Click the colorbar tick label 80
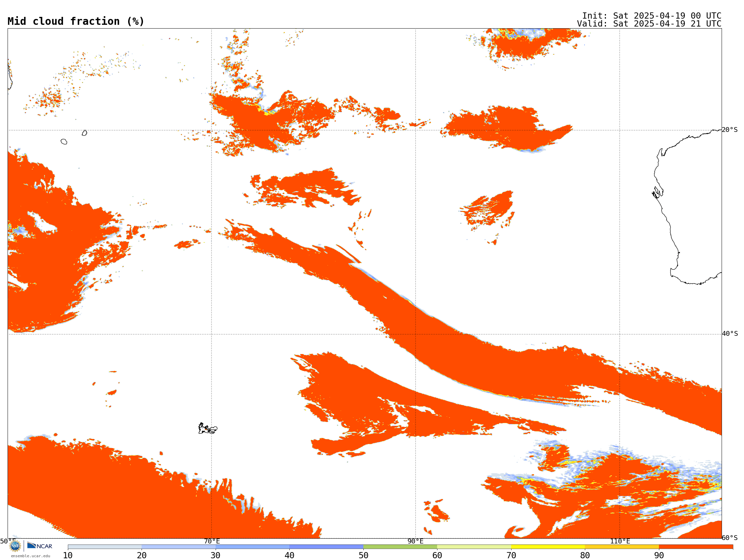This screenshot has height=560, width=744. (x=585, y=556)
